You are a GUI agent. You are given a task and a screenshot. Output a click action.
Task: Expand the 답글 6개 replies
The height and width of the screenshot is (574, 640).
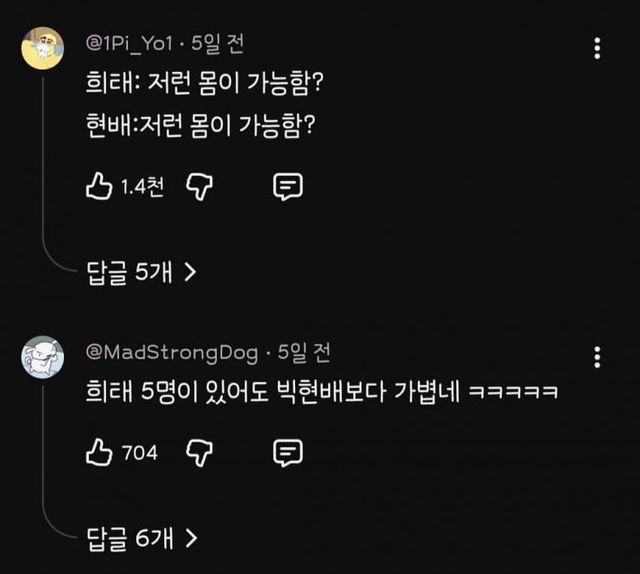coord(128,538)
